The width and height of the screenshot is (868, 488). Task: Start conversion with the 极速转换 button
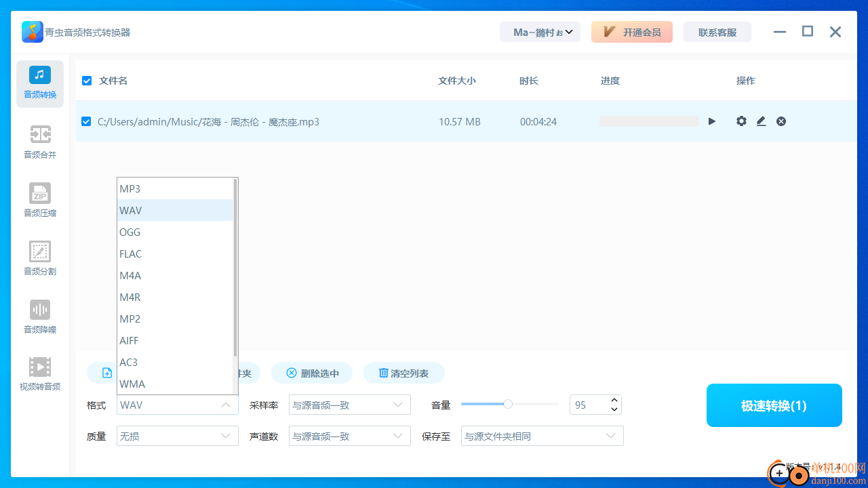click(774, 405)
